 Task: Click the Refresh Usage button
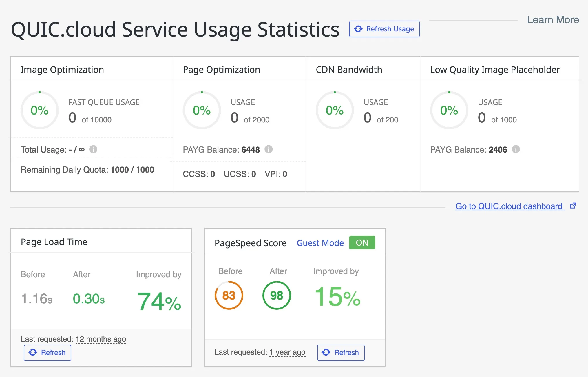(x=384, y=29)
